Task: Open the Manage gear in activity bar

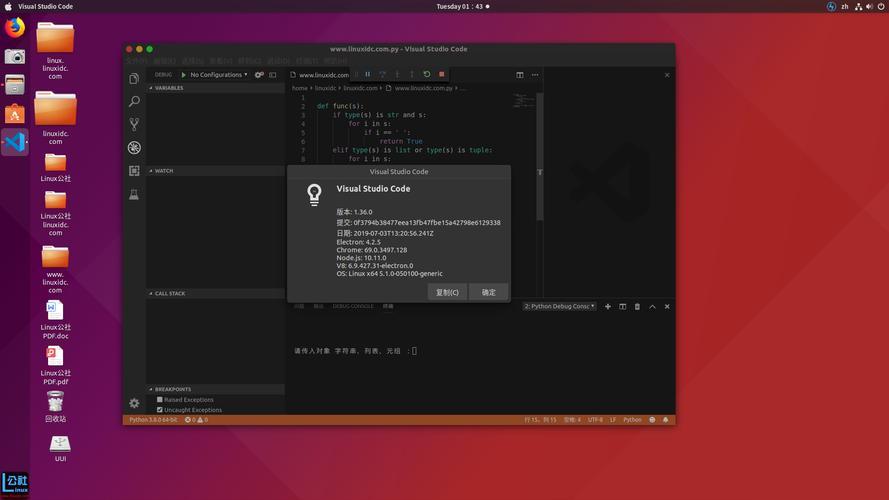Action: pos(134,403)
